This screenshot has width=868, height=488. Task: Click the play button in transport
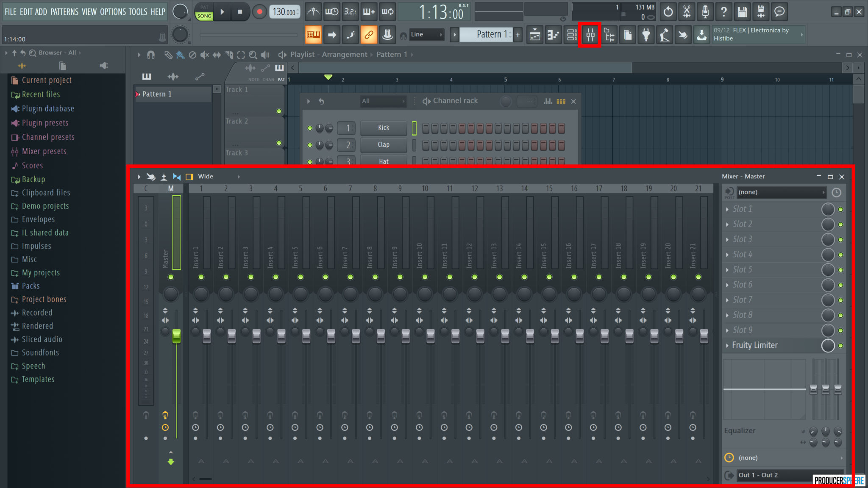(222, 12)
